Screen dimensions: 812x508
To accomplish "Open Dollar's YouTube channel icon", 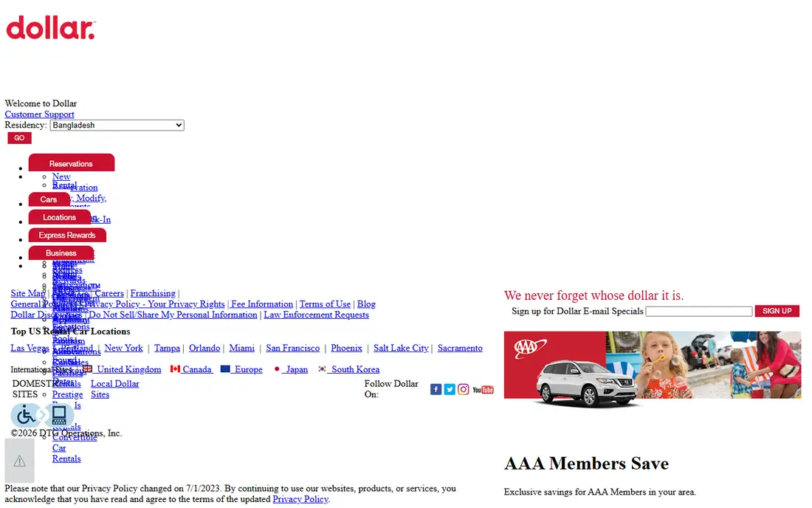I will pos(483,389).
